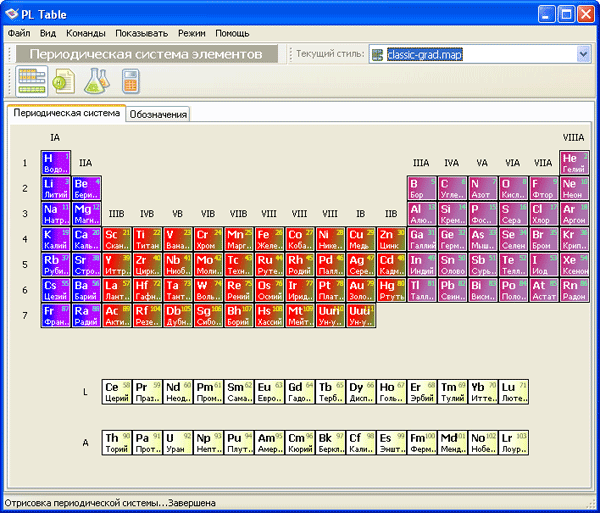Open the Режим menu
Image resolution: width=600 pixels, height=513 pixels.
(192, 33)
